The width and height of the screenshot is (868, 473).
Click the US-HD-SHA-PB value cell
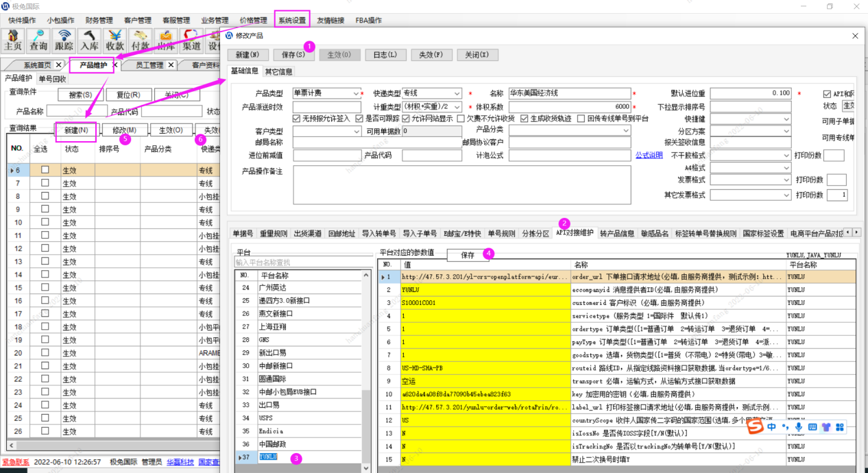point(484,368)
